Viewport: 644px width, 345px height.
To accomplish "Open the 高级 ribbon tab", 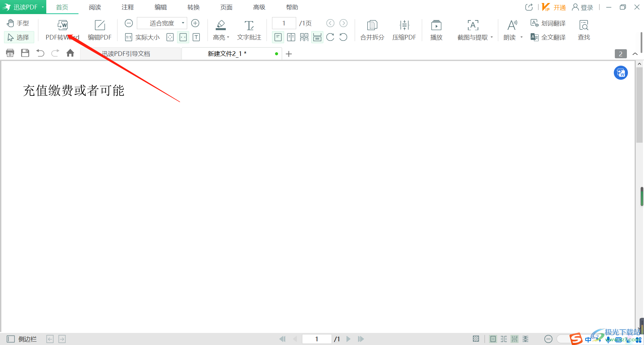I will [x=259, y=7].
